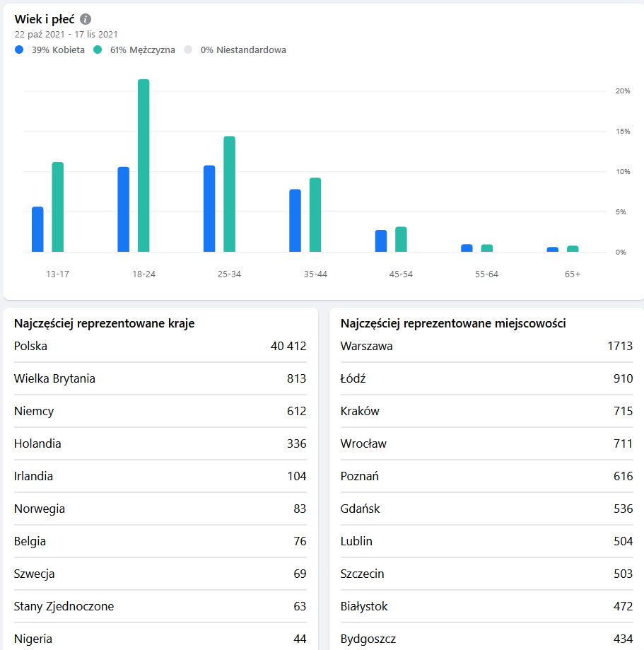Click the green Mężczyzna legend dot
The image size is (644, 650).
pos(98,50)
